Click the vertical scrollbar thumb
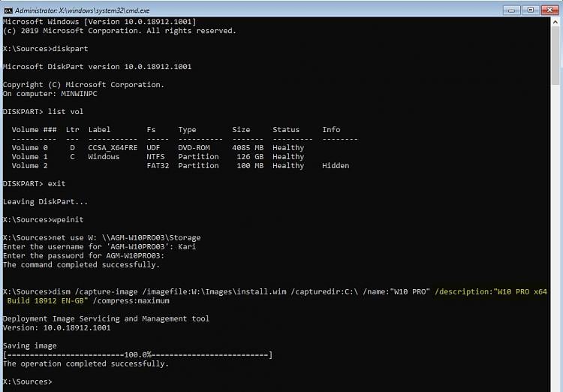The image size is (563, 392). (x=555, y=56)
